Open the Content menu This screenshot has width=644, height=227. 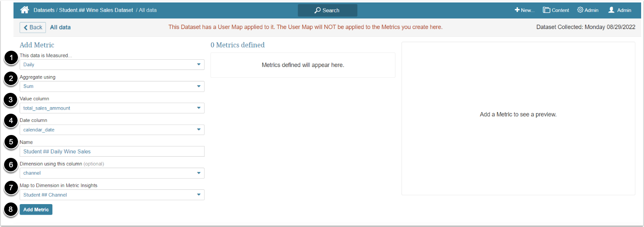556,10
